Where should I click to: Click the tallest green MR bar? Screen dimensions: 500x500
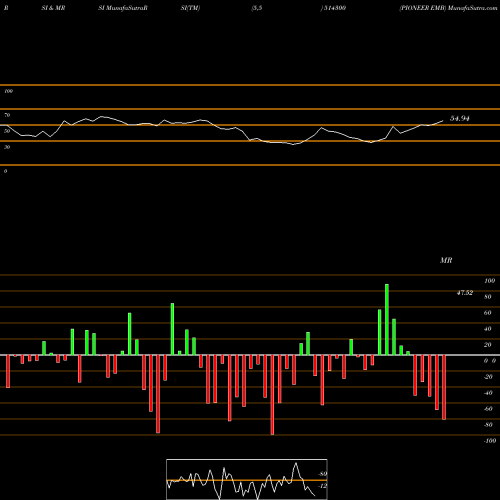(x=387, y=320)
